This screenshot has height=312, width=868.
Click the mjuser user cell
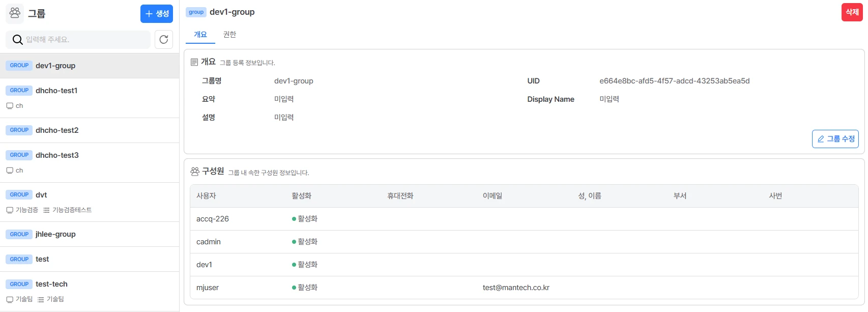[208, 288]
